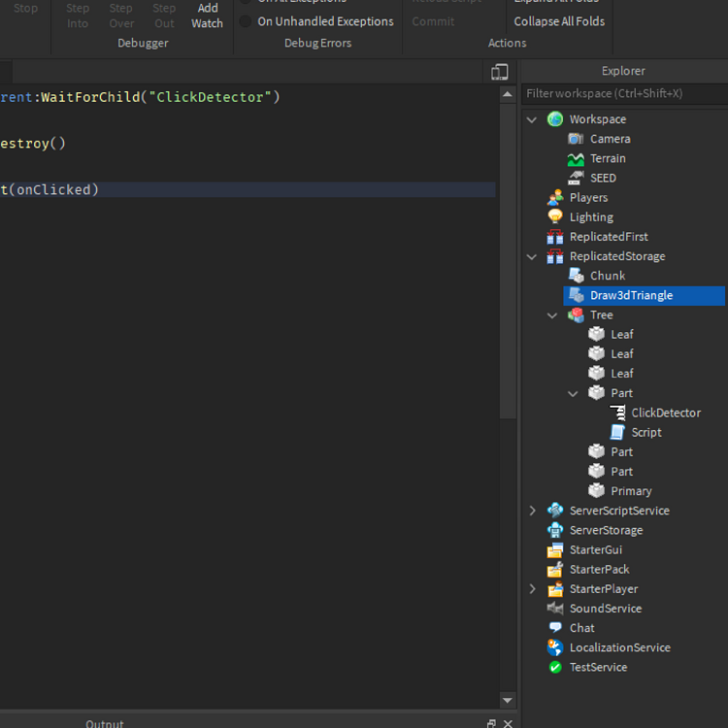Image resolution: width=728 pixels, height=728 pixels.
Task: Enable On Unhandled Exceptions option
Action: pyautogui.click(x=246, y=21)
